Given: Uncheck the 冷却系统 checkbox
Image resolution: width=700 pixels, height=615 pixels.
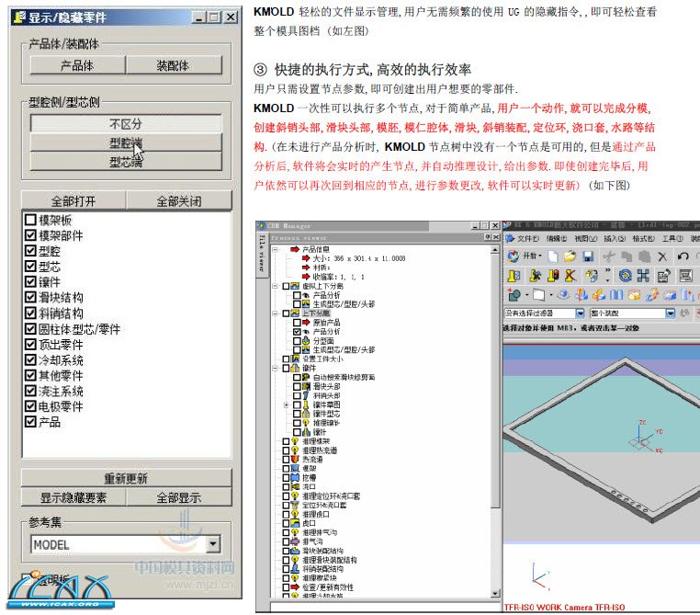Looking at the screenshot, I should pyautogui.click(x=30, y=360).
